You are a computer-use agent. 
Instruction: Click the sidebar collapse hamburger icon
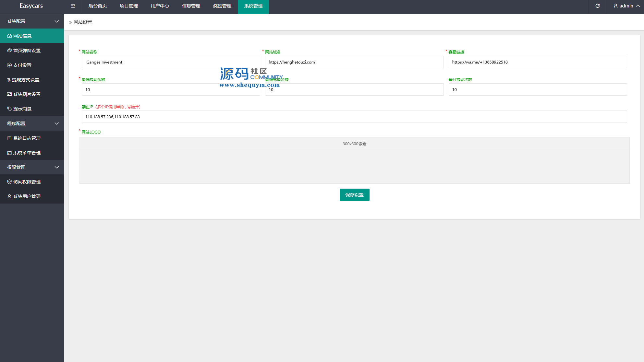(73, 6)
